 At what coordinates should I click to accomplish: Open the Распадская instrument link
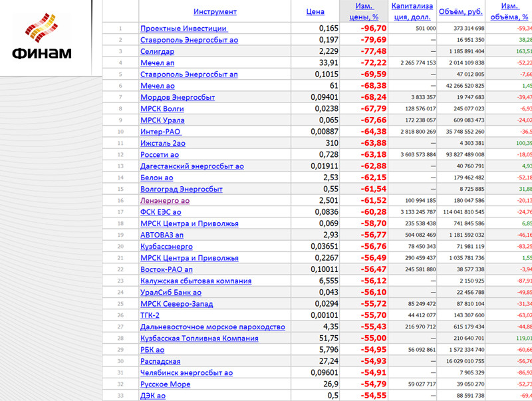[161, 361]
